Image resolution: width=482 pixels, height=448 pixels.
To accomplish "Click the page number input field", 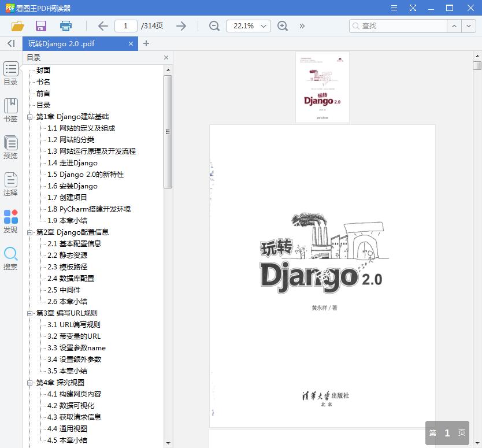I will (128, 26).
